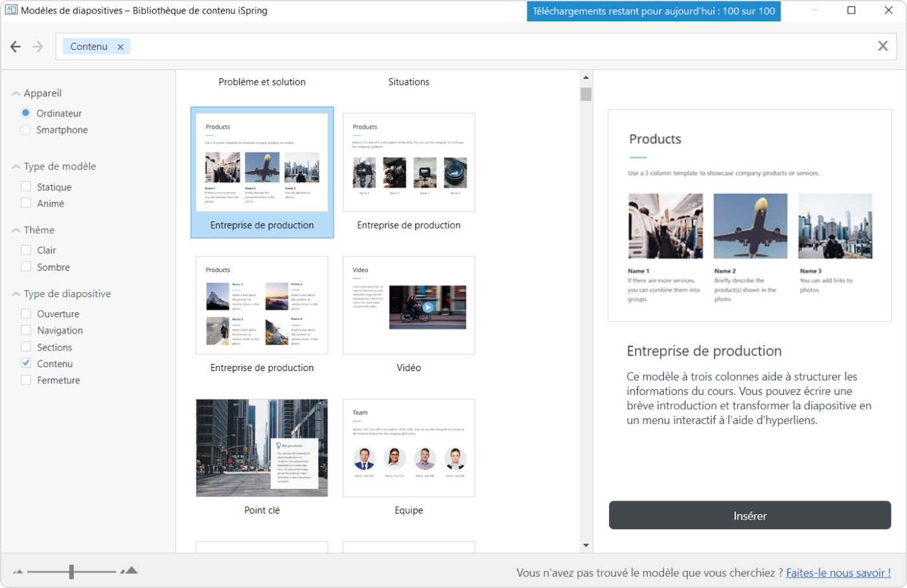Collapse the Appareil filter group
The height and width of the screenshot is (588, 907).
click(x=16, y=94)
